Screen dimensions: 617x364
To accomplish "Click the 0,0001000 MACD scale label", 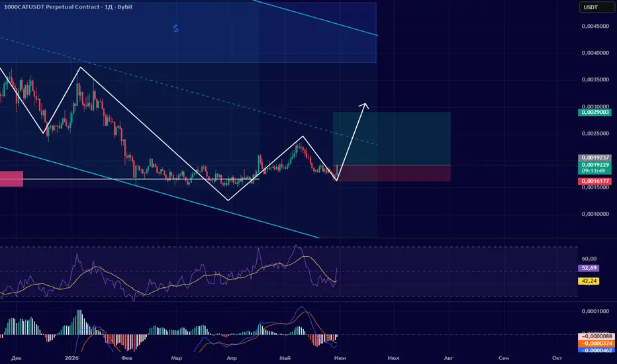I will coord(595,311).
